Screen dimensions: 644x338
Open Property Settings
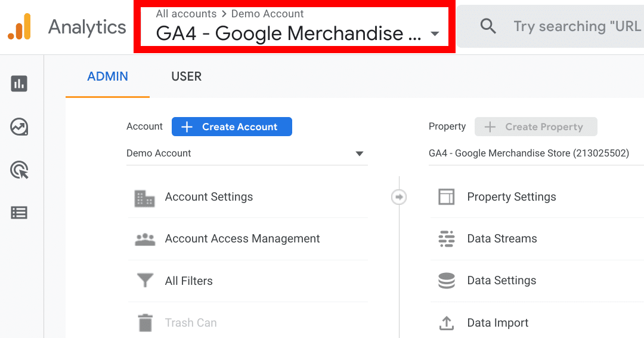pyautogui.click(x=511, y=197)
